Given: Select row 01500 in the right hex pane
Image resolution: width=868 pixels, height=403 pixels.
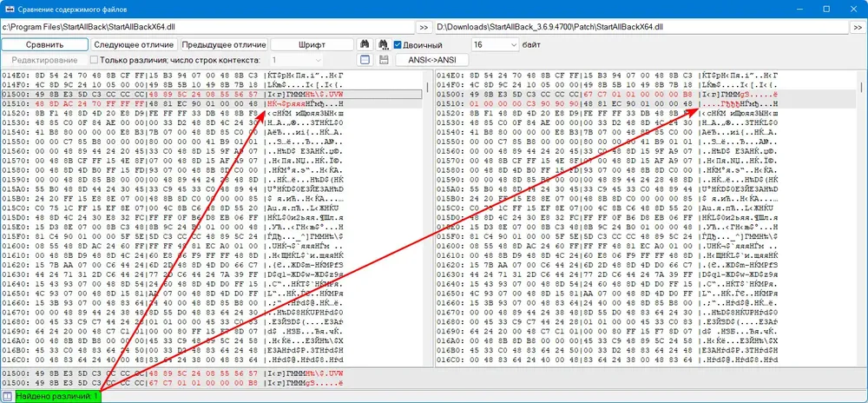Looking at the screenshot, I should [x=646, y=94].
